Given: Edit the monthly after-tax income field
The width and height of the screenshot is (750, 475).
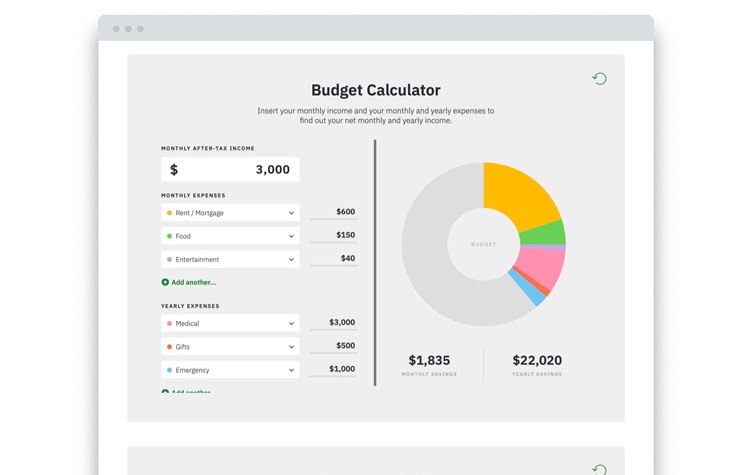Looking at the screenshot, I should 230,169.
